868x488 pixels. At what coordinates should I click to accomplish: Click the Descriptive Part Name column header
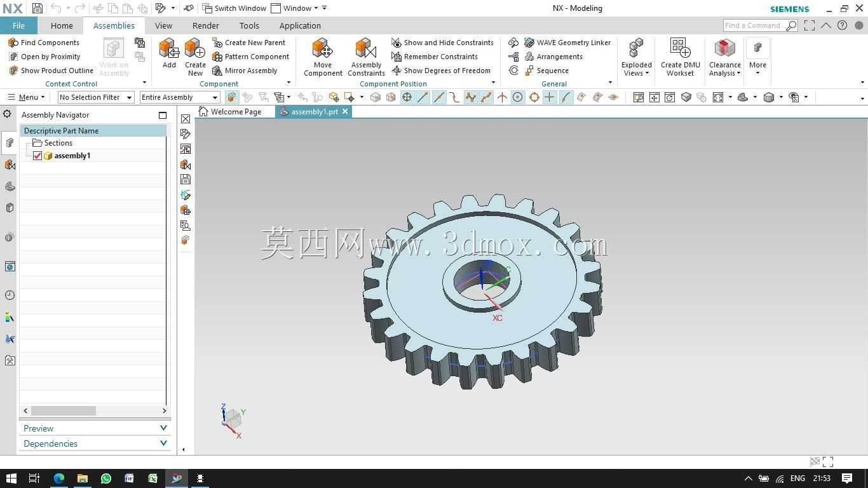pos(93,130)
